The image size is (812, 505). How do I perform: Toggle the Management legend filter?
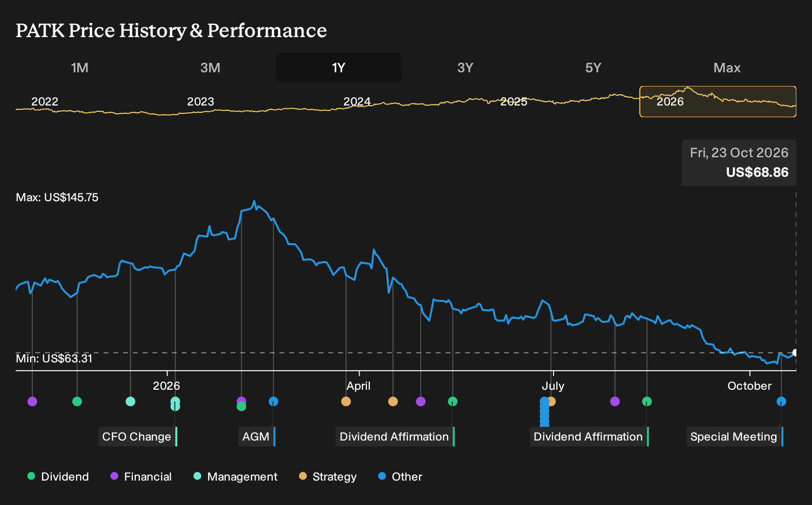coord(235,477)
